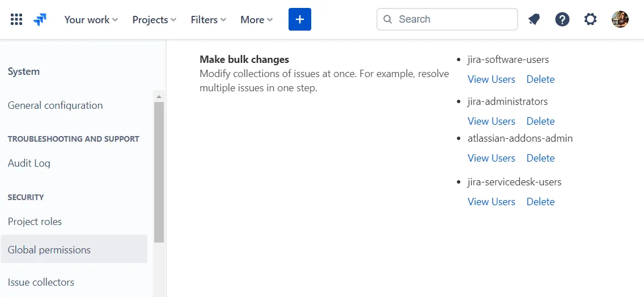Focus the Search input field

[454, 19]
